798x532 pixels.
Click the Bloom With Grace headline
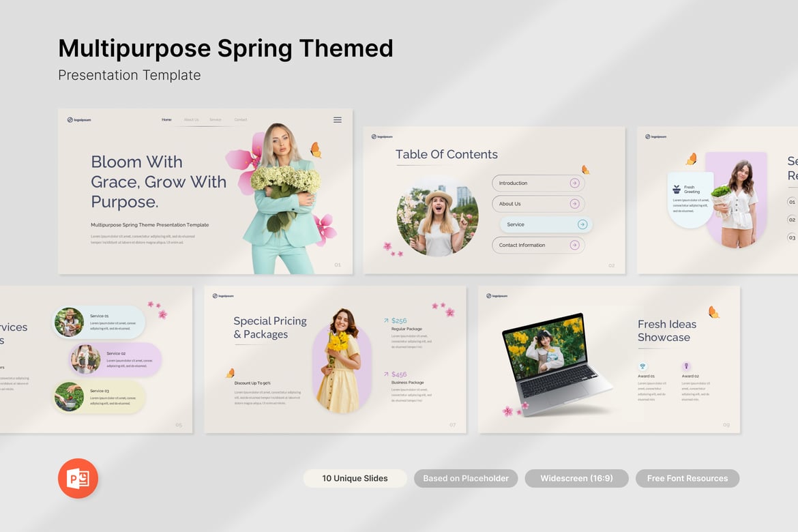pyautogui.click(x=159, y=181)
